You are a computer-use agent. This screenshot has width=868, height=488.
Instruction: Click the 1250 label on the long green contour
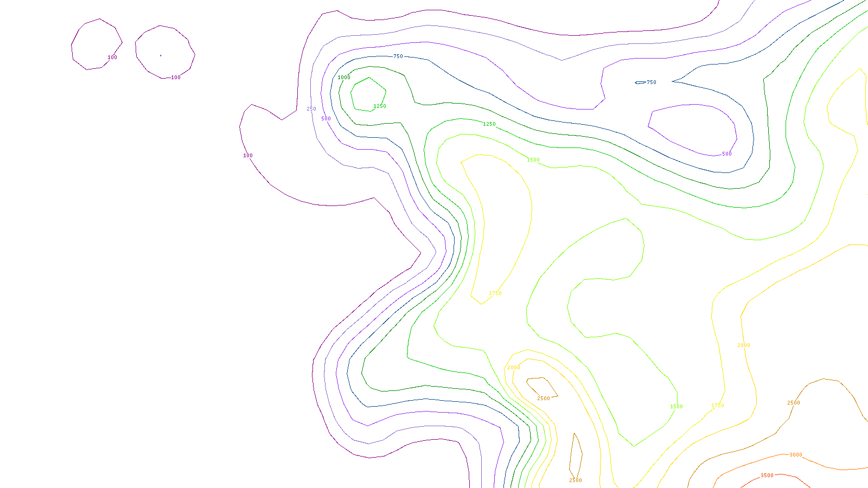pyautogui.click(x=489, y=124)
